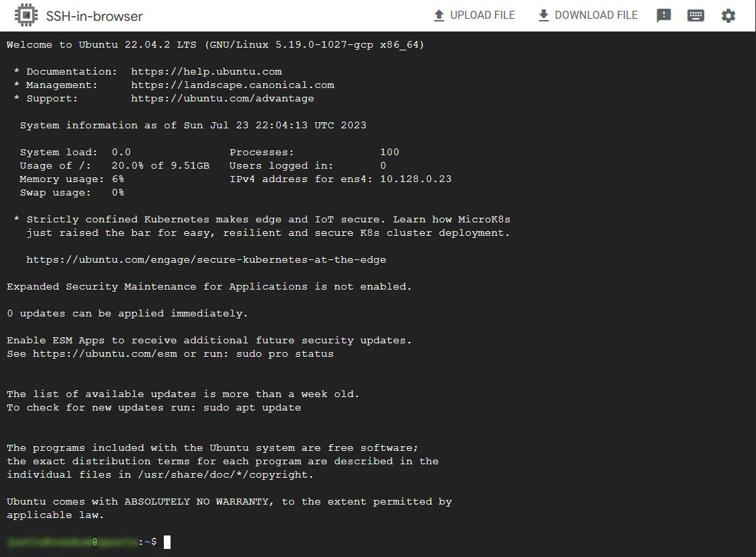Image resolution: width=756 pixels, height=557 pixels.
Task: Click the DOWNLOAD FILE button
Action: (587, 15)
